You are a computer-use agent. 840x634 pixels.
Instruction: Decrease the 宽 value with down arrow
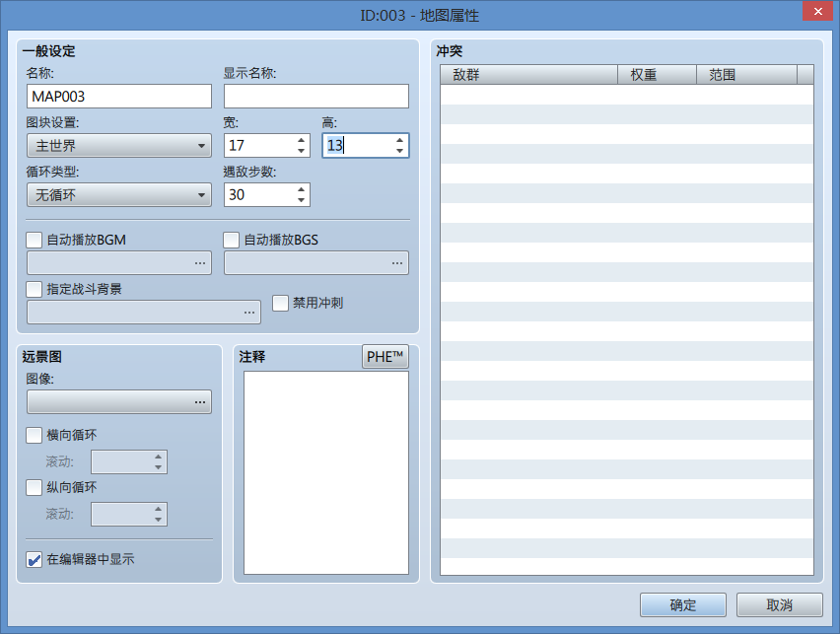point(301,151)
